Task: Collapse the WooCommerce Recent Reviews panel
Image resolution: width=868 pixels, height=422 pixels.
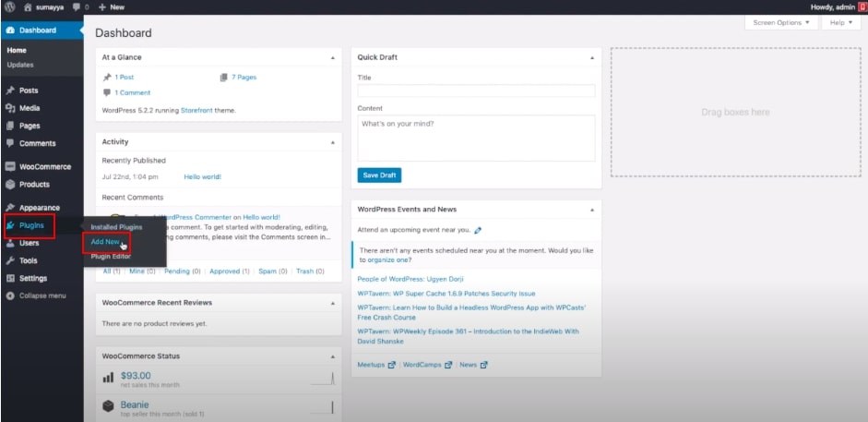Action: [x=333, y=304]
